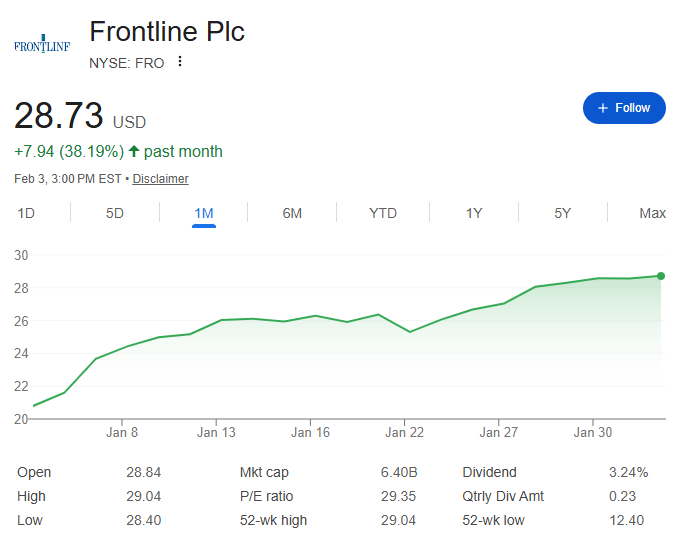The height and width of the screenshot is (548, 678).
Task: Switch to the Max chart range
Action: click(x=652, y=213)
